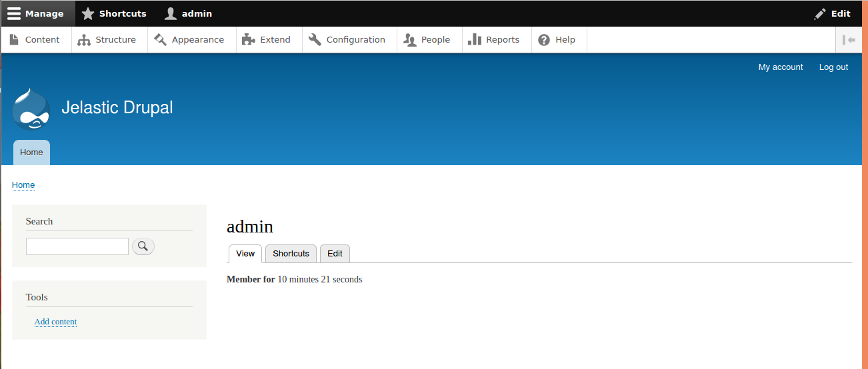Click the Drupal drop logo
Image resolution: width=868 pixels, height=369 pixels.
point(31,109)
